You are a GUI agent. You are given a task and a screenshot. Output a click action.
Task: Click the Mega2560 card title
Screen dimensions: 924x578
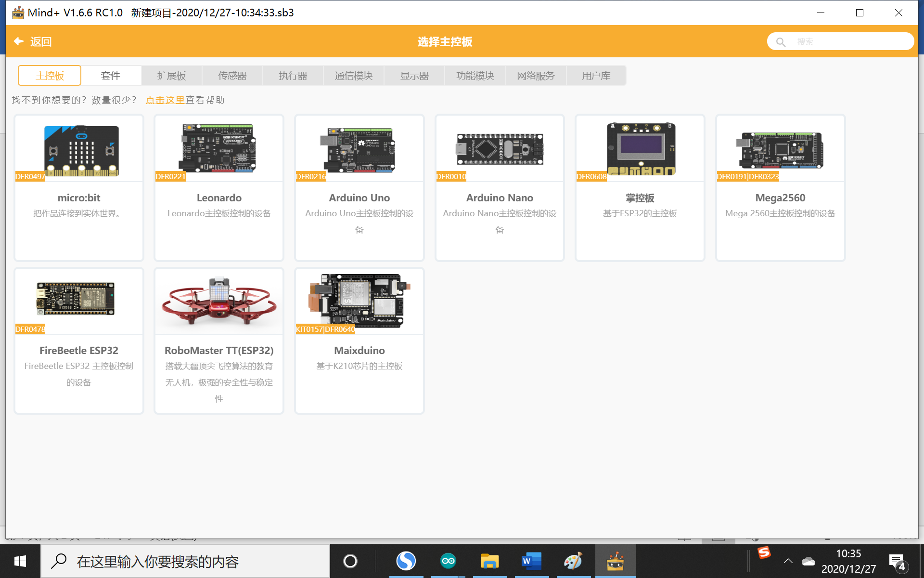click(x=780, y=198)
